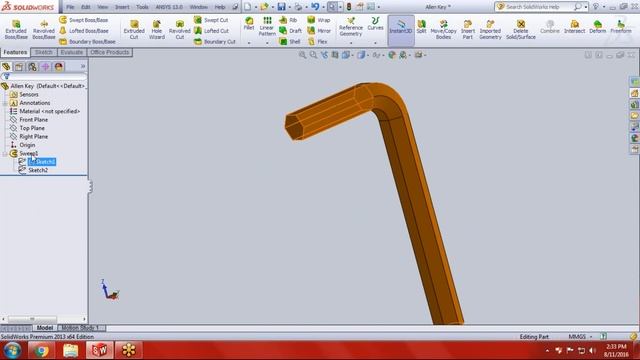The height and width of the screenshot is (360, 640).
Task: Select the Shell tool
Action: point(290,42)
